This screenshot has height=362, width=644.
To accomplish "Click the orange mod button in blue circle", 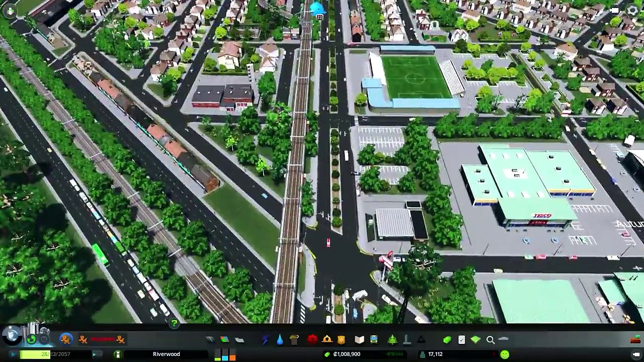I will (65, 340).
